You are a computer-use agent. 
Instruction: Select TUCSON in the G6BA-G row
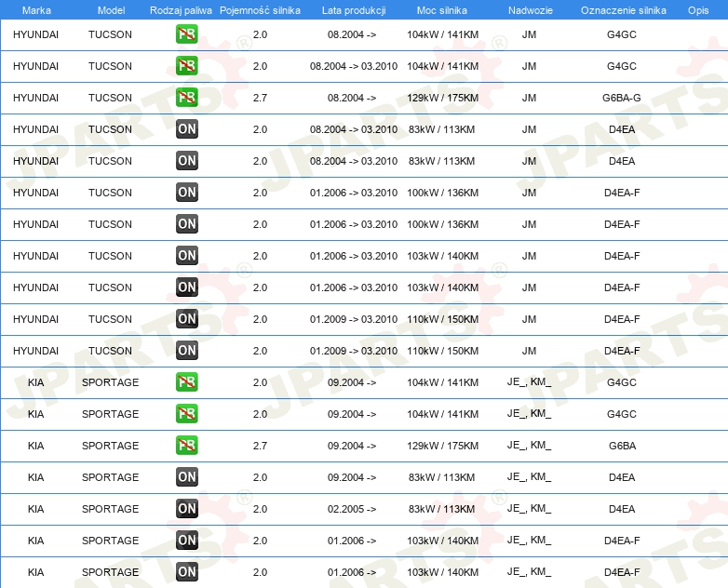(x=110, y=98)
